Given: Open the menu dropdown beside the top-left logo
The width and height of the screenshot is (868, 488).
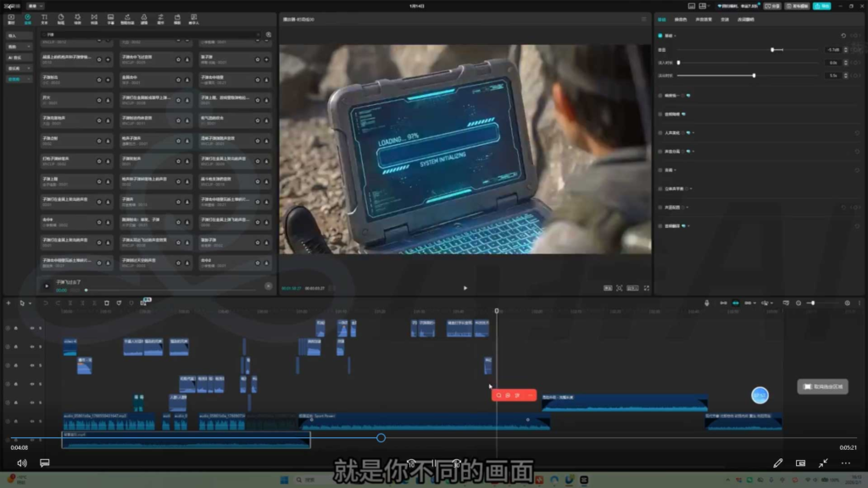Looking at the screenshot, I should [x=36, y=6].
